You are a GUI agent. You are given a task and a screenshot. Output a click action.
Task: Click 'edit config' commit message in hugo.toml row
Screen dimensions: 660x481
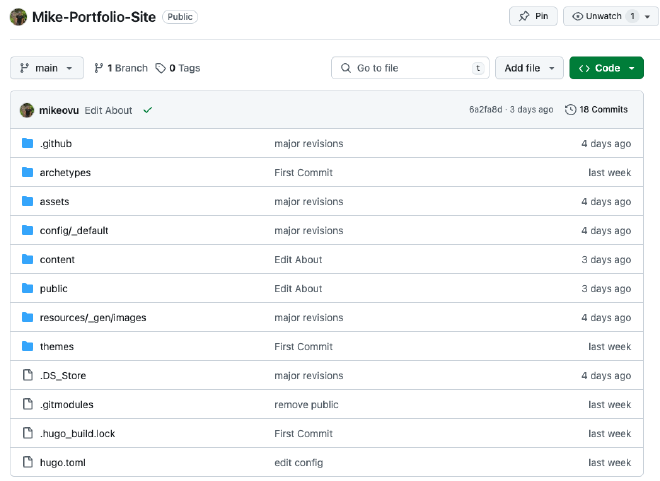[x=299, y=463]
